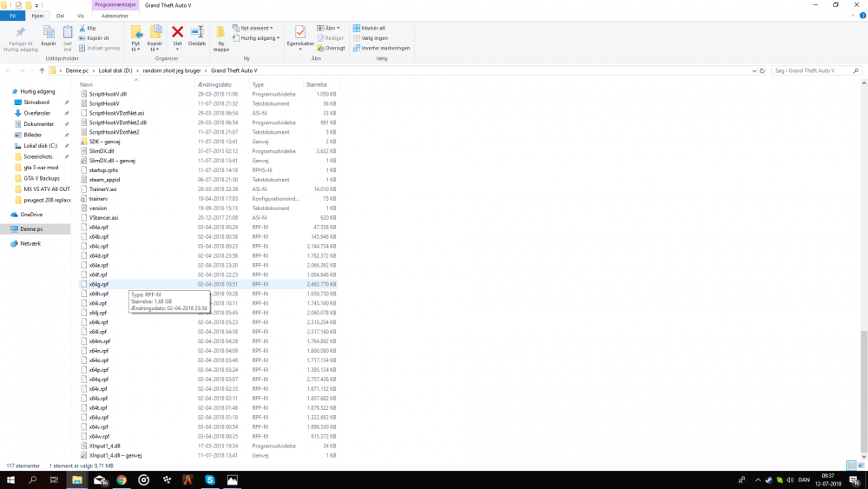Screen dimensions: 868x489
Task: Show hidden tray icons chevron
Action: (x=757, y=479)
